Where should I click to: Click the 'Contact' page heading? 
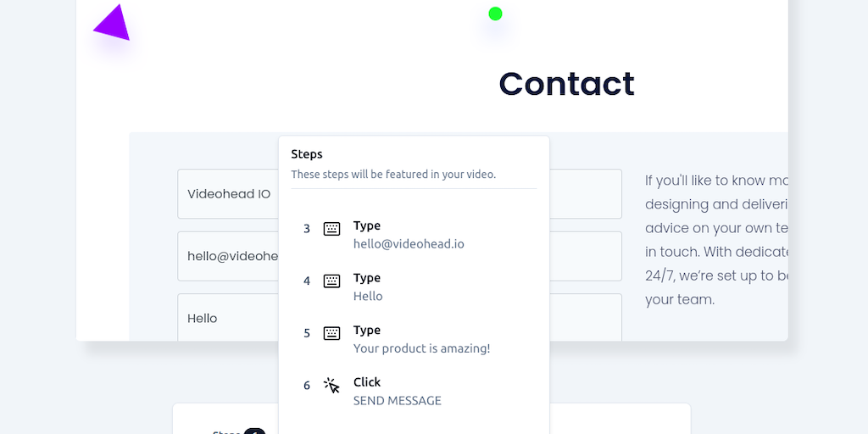pyautogui.click(x=566, y=83)
